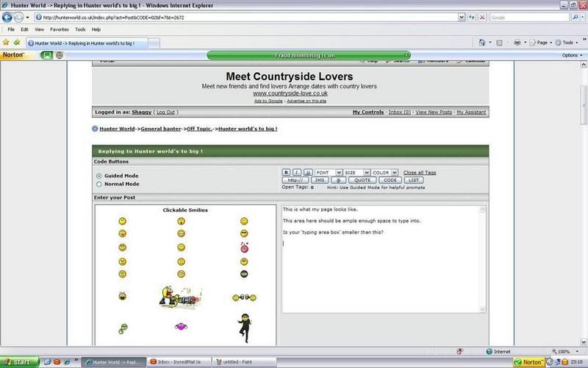Click the Bold (B) formatting button
Image resolution: width=588 pixels, height=368 pixels.
pos(287,172)
